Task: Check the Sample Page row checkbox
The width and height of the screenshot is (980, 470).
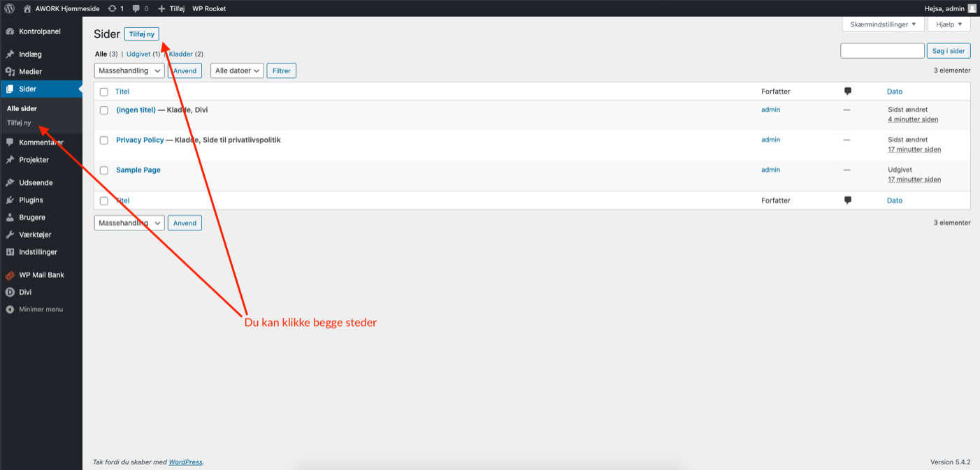Action: pos(104,170)
